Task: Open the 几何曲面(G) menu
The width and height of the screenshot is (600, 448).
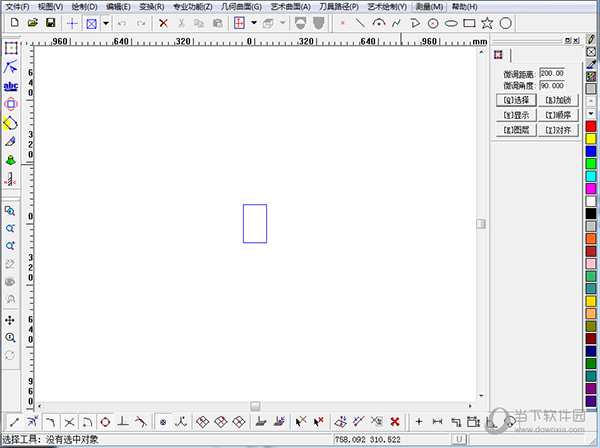Action: 241,7
